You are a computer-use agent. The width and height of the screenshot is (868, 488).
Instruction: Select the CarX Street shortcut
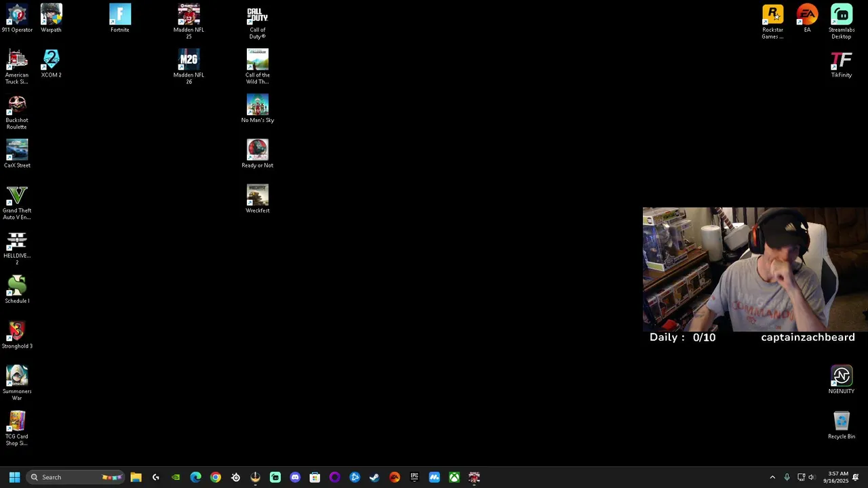coord(17,154)
